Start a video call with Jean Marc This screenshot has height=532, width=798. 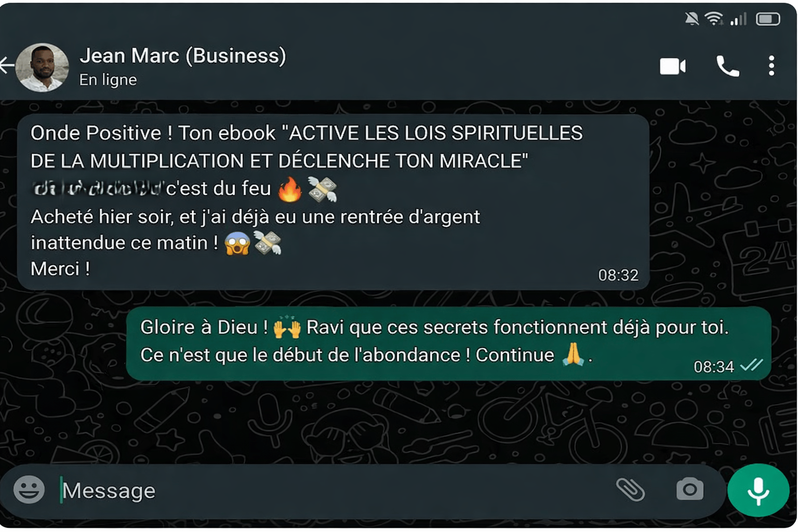pos(673,66)
